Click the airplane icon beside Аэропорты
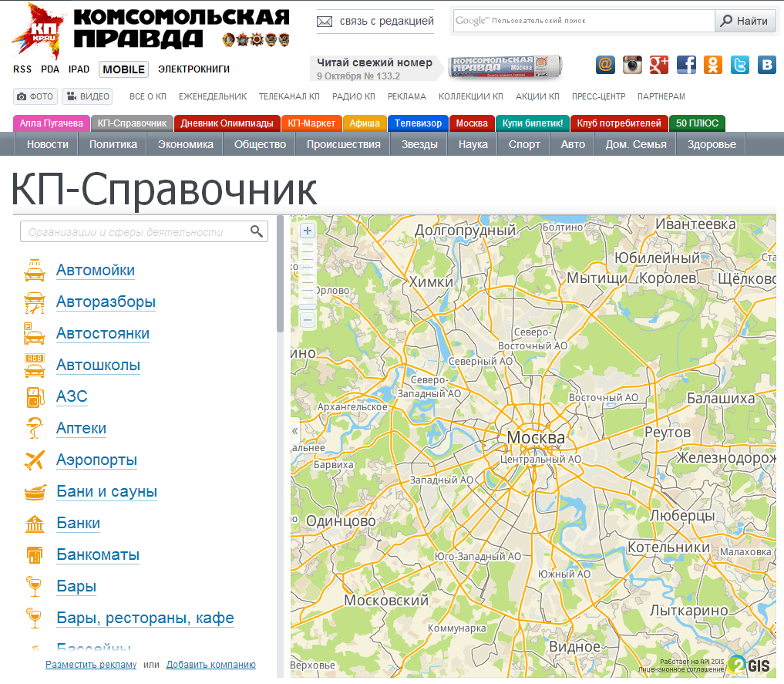784x684 pixels. pyautogui.click(x=35, y=460)
